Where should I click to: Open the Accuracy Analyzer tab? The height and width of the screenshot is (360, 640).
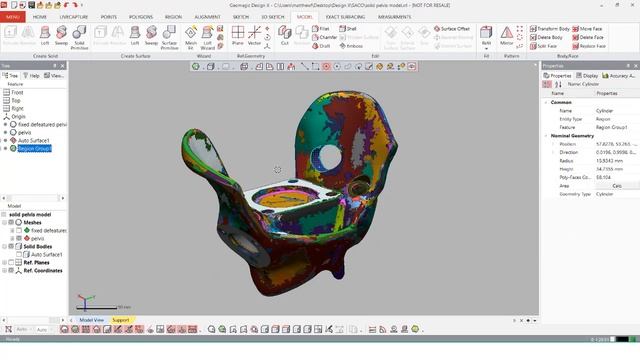[x=618, y=76]
